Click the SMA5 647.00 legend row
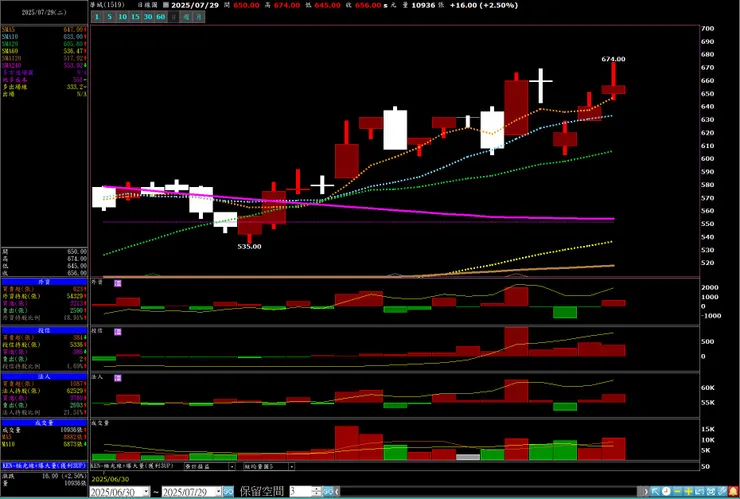740x499 pixels. click(44, 30)
